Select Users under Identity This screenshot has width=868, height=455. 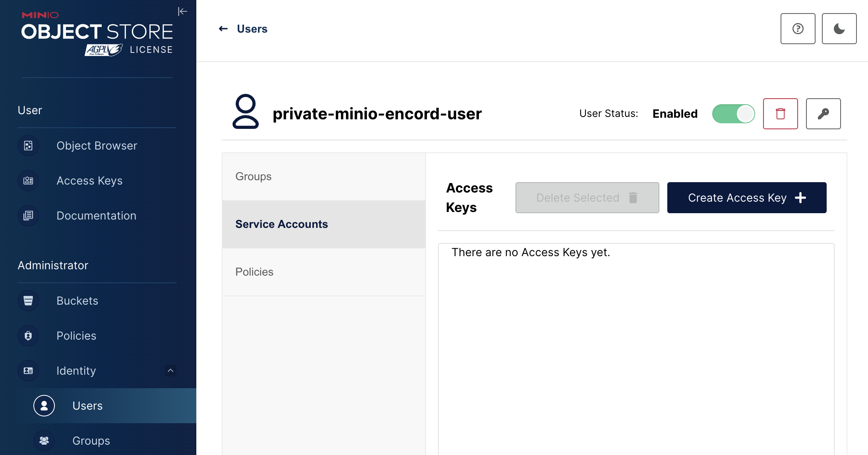click(x=98, y=406)
